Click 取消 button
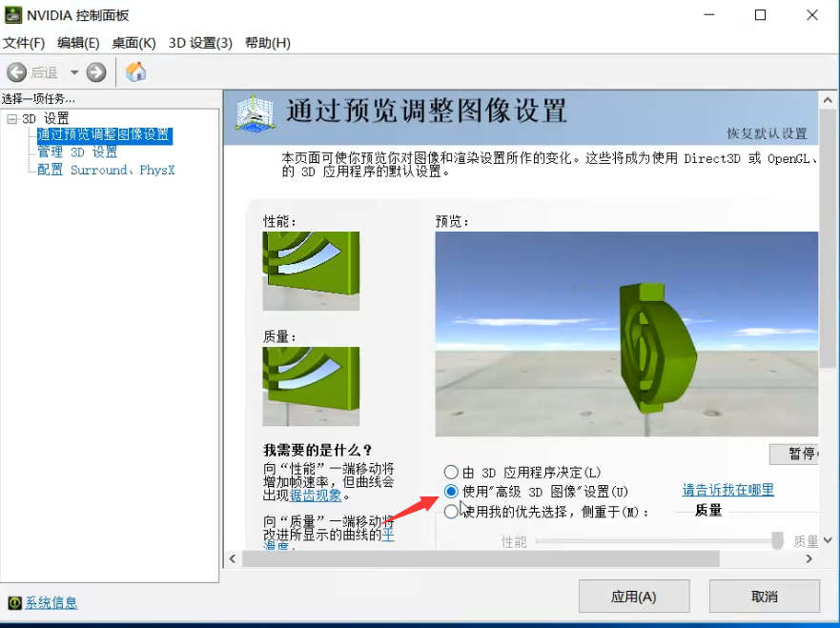 (x=765, y=597)
